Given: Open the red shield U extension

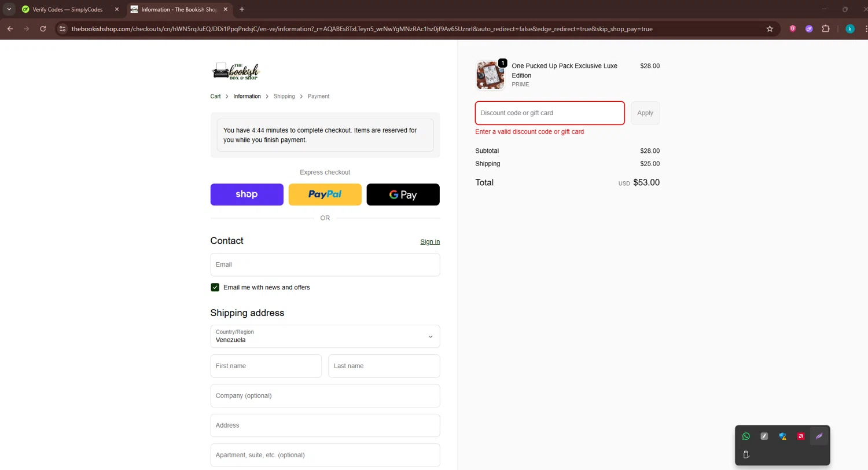Looking at the screenshot, I should pos(793,28).
